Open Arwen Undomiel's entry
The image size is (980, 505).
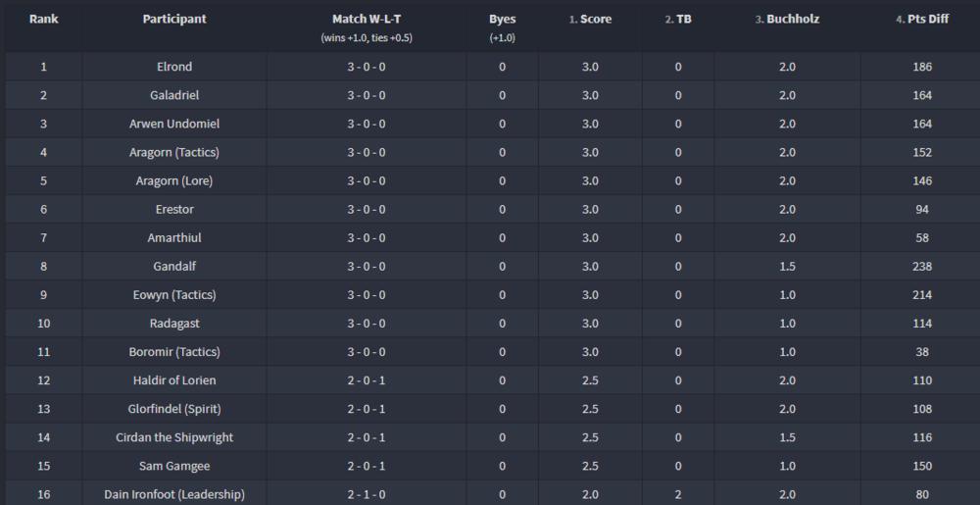[174, 124]
